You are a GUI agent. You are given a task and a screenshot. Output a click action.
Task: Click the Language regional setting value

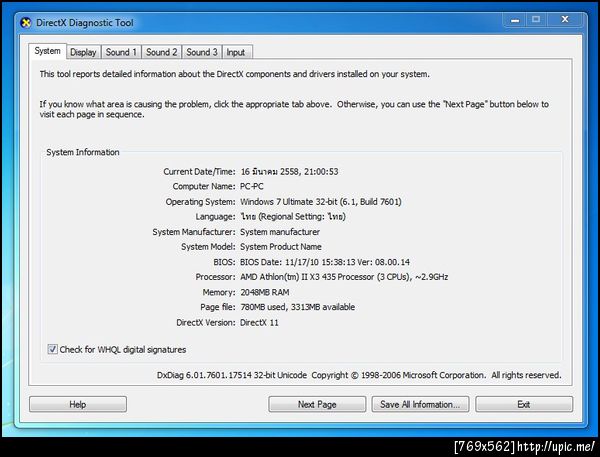point(293,217)
